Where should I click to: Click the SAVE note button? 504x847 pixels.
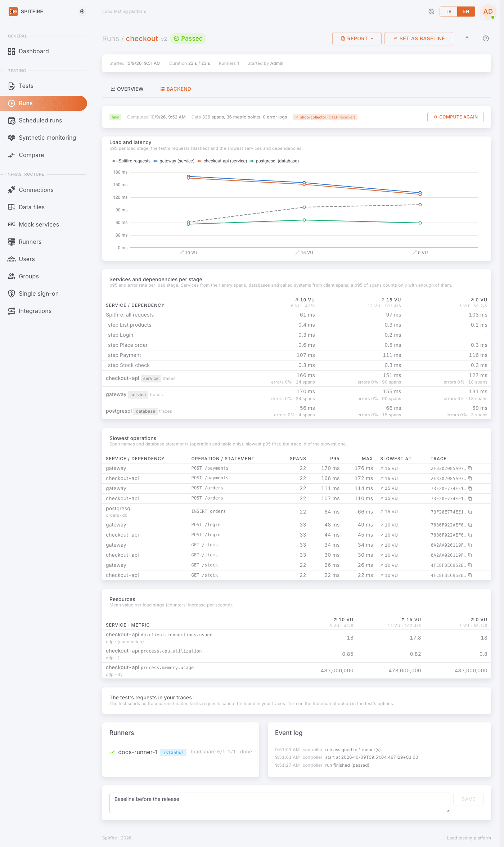468,799
